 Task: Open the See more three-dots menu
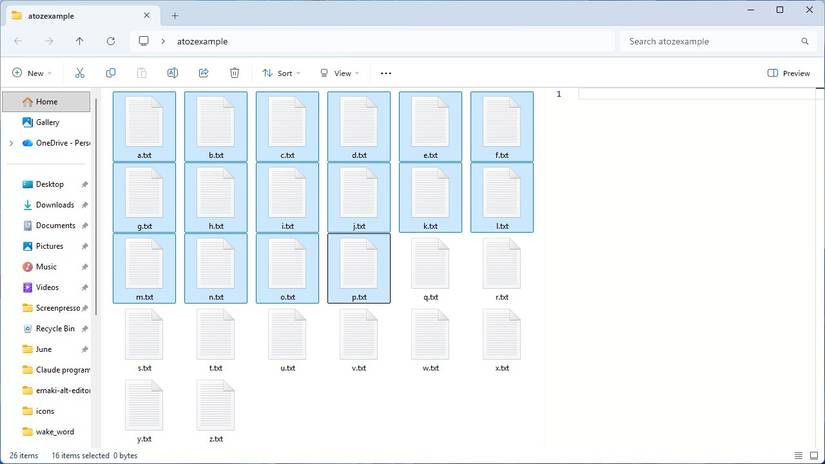[x=386, y=73]
